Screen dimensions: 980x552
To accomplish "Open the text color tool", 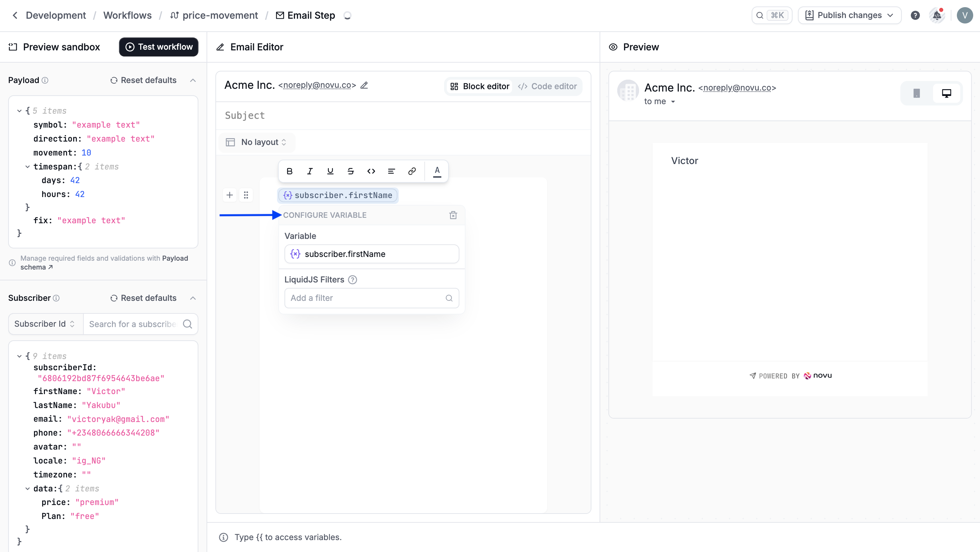I will pos(437,171).
